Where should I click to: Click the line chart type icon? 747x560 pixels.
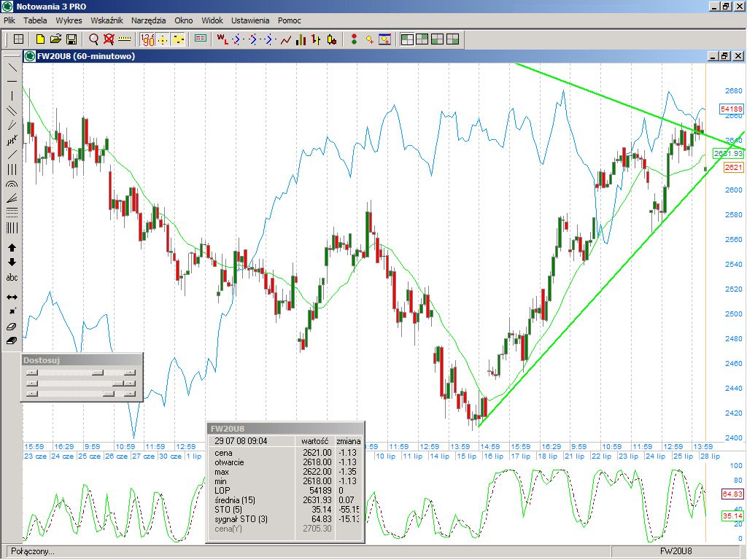click(286, 39)
